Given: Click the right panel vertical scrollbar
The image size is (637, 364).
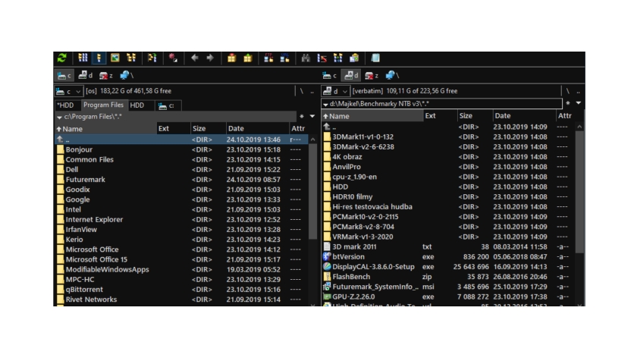Looking at the screenshot, I should [579, 191].
